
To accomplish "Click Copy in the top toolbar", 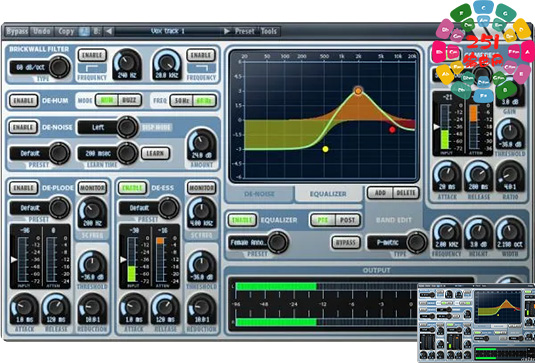I will click(x=66, y=31).
